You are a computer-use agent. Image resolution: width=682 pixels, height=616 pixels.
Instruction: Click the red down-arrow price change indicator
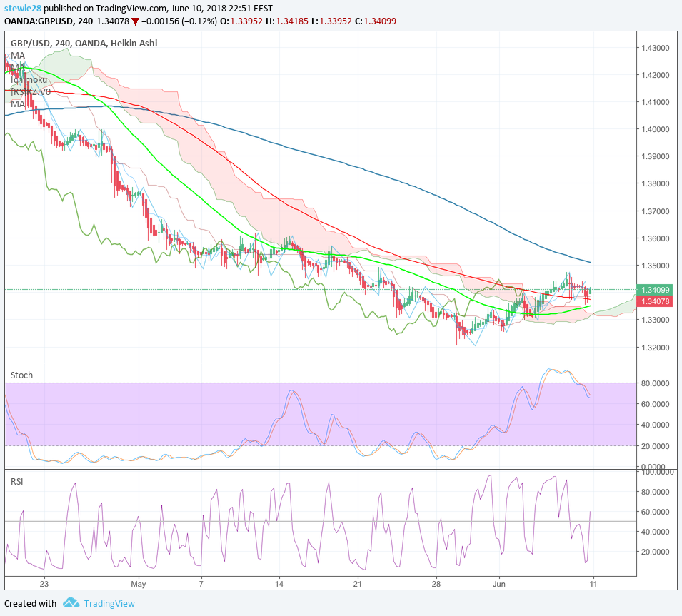click(x=135, y=21)
